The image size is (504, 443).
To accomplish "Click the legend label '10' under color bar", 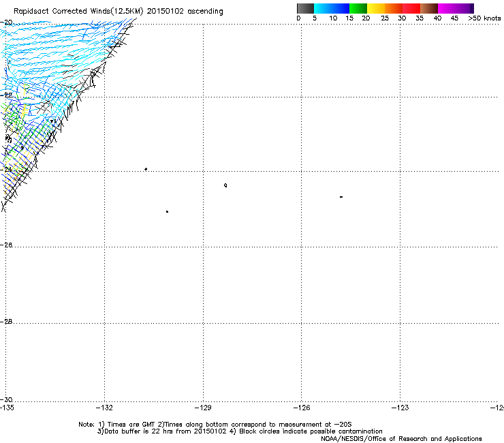I will [333, 18].
